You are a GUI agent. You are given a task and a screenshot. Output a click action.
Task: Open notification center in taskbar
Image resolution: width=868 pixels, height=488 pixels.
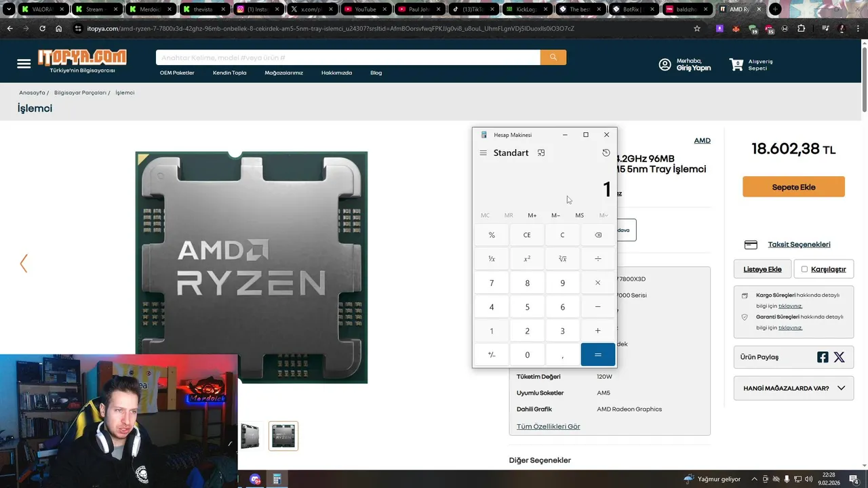(x=854, y=479)
